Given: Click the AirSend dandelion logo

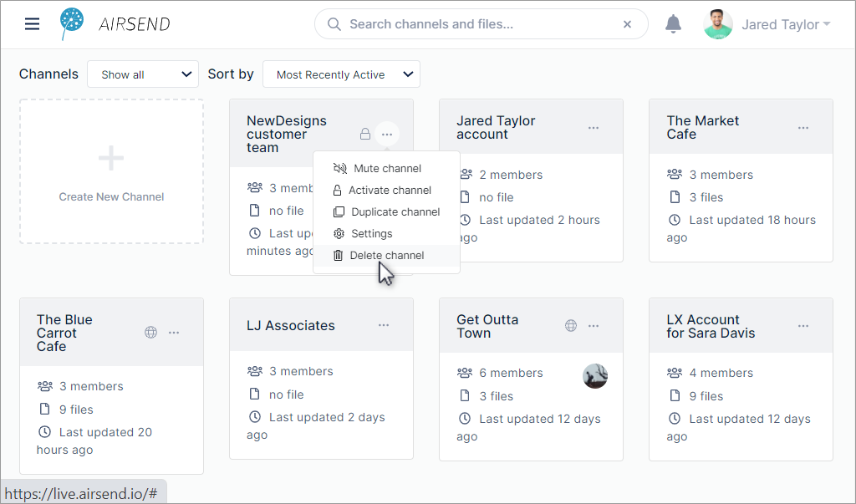Looking at the screenshot, I should 72,23.
